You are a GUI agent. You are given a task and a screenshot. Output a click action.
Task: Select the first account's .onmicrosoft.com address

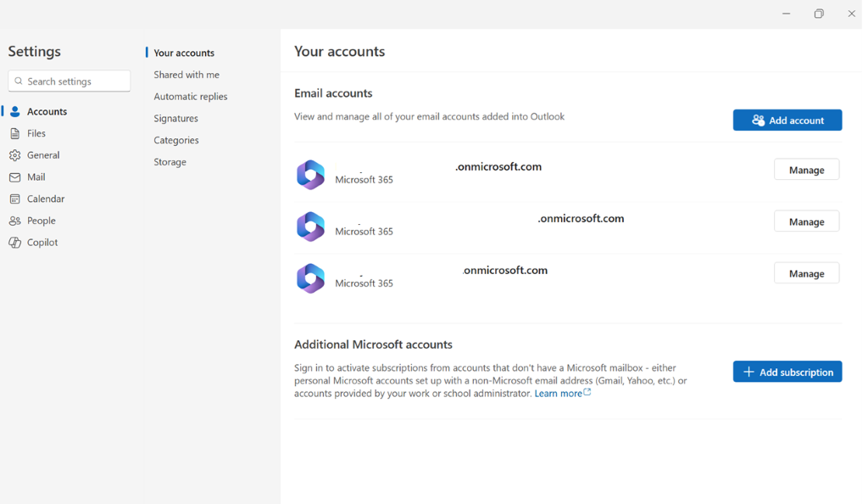[x=498, y=166]
